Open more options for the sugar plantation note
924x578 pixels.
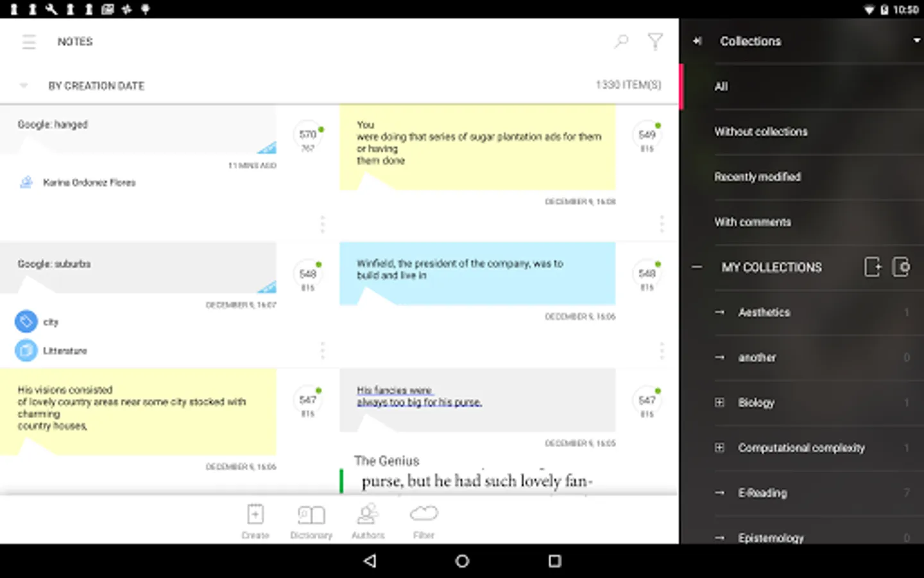[662, 224]
